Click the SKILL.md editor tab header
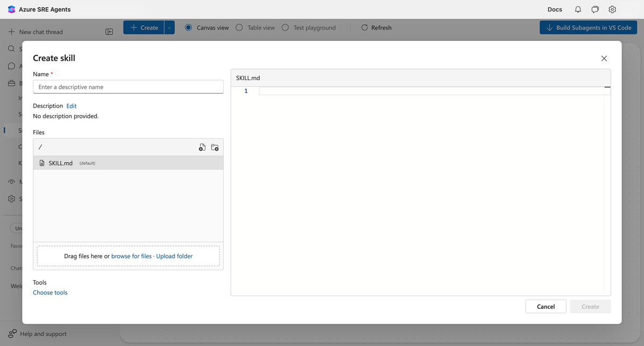The image size is (644, 346). point(248,78)
